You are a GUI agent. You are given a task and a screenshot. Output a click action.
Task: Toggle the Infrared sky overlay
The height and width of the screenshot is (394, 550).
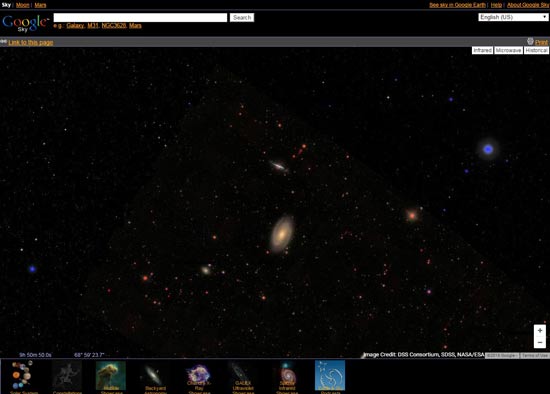click(482, 51)
